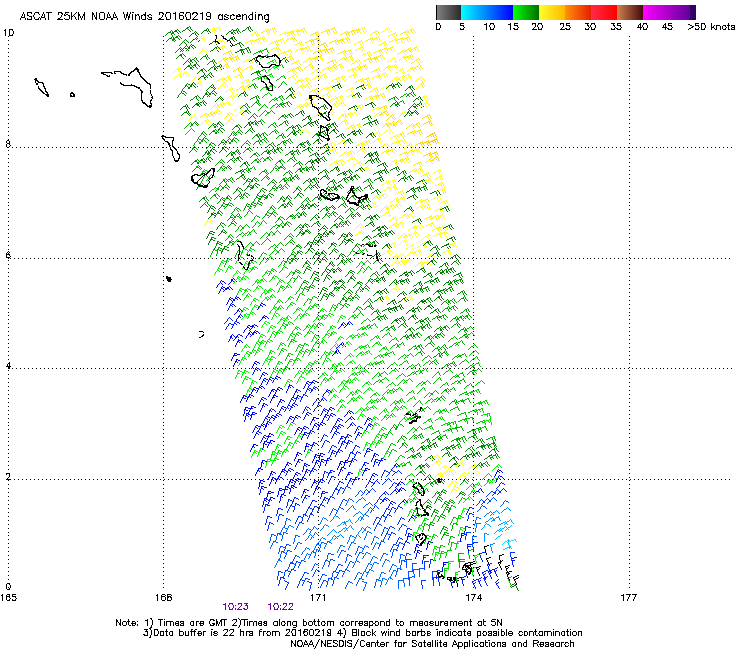Image resolution: width=740 pixels, height=650 pixels.
Task: Click the magenta-purple 40-50 knots legend segment
Action: (x=669, y=12)
